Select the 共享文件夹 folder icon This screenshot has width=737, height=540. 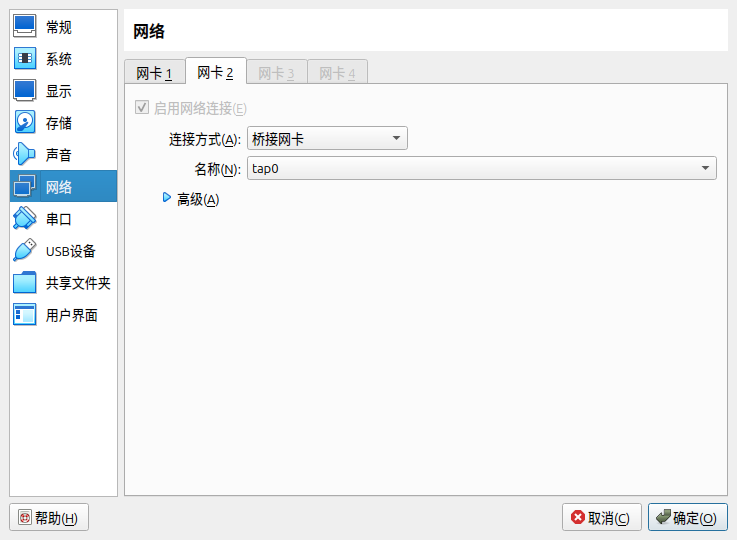pyautogui.click(x=25, y=283)
